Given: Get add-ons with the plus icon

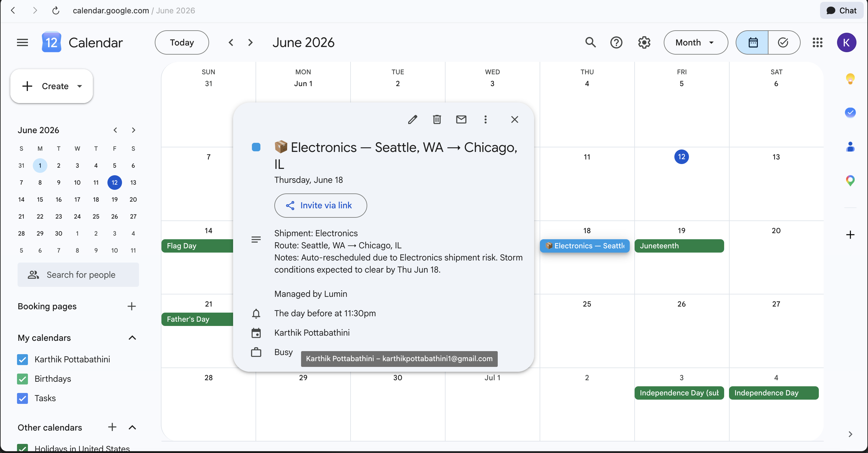Looking at the screenshot, I should (850, 235).
